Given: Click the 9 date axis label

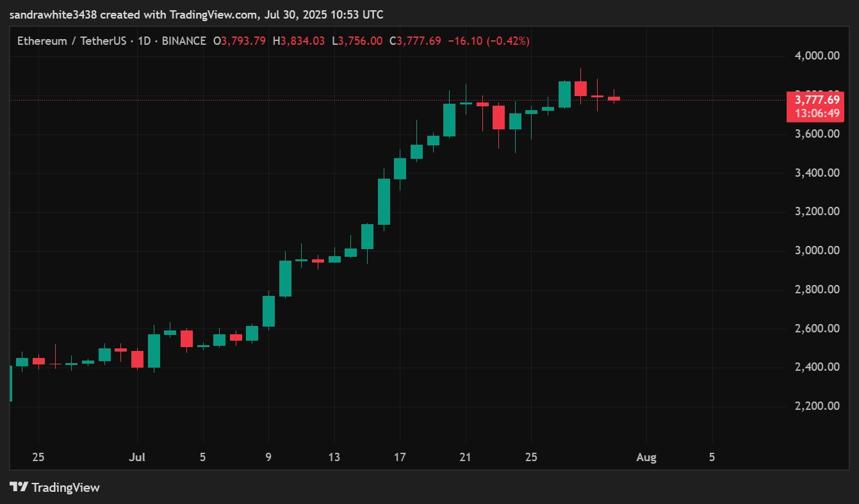Looking at the screenshot, I should (x=268, y=458).
